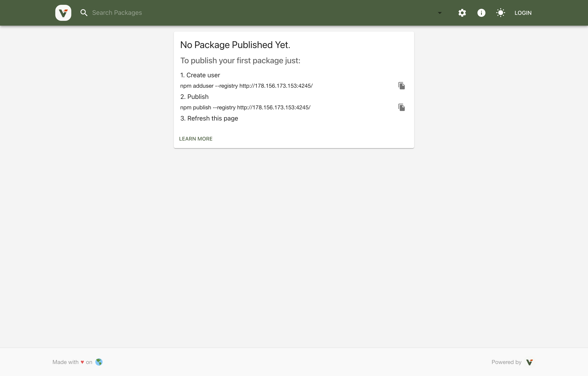The width and height of the screenshot is (588, 376).
Task: Click the search magnifier icon
Action: tap(84, 13)
